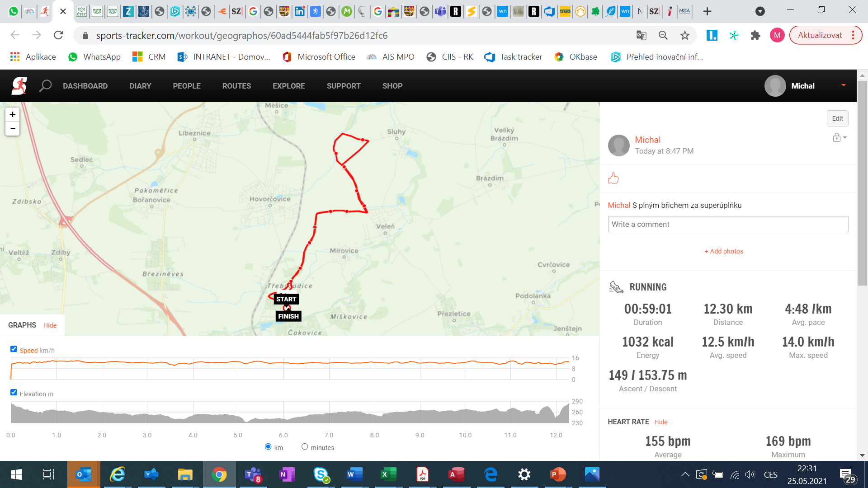
Task: Open Excel from the taskbar
Action: [388, 474]
